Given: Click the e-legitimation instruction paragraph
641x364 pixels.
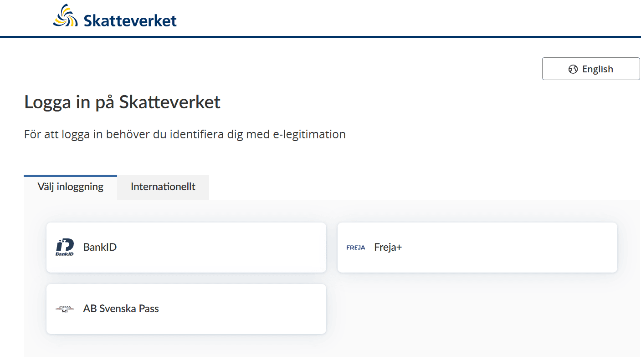Looking at the screenshot, I should coord(185,135).
